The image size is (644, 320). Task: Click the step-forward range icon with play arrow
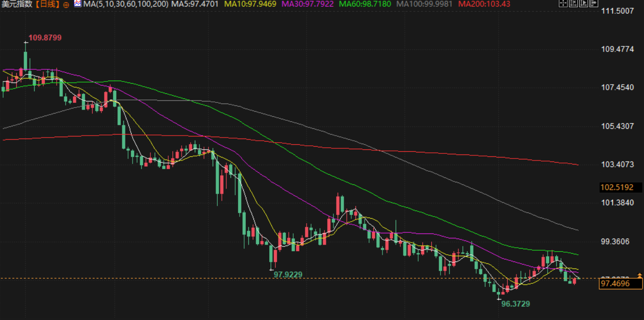(x=583, y=3)
